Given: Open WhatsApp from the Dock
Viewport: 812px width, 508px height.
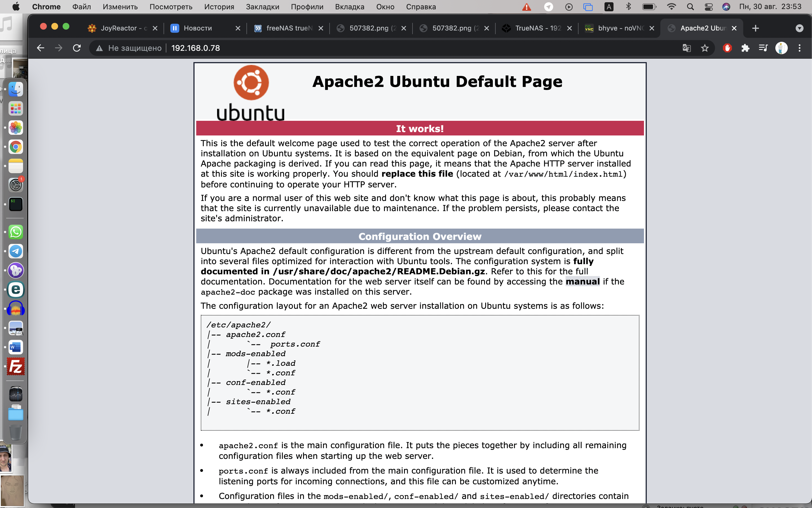Looking at the screenshot, I should tap(16, 232).
